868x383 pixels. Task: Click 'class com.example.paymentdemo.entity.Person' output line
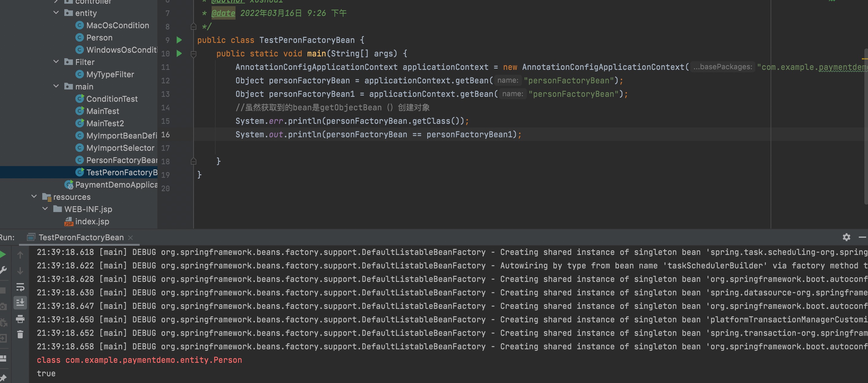139,360
